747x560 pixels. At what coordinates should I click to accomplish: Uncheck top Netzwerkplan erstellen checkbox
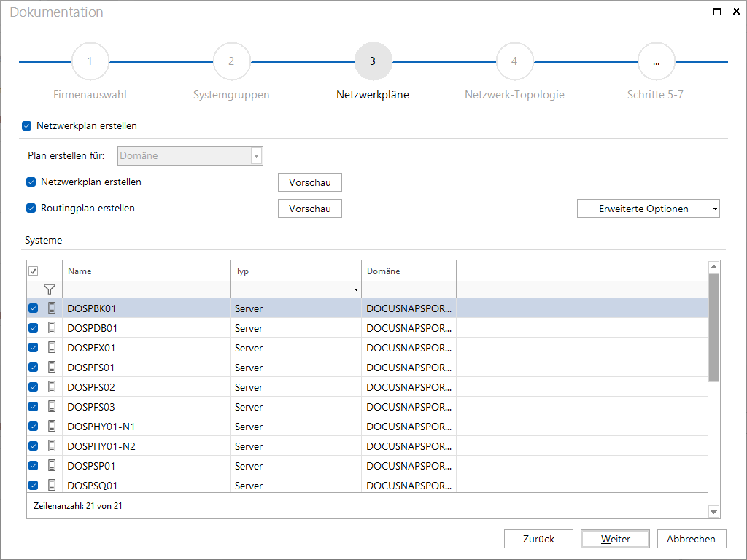pos(27,125)
